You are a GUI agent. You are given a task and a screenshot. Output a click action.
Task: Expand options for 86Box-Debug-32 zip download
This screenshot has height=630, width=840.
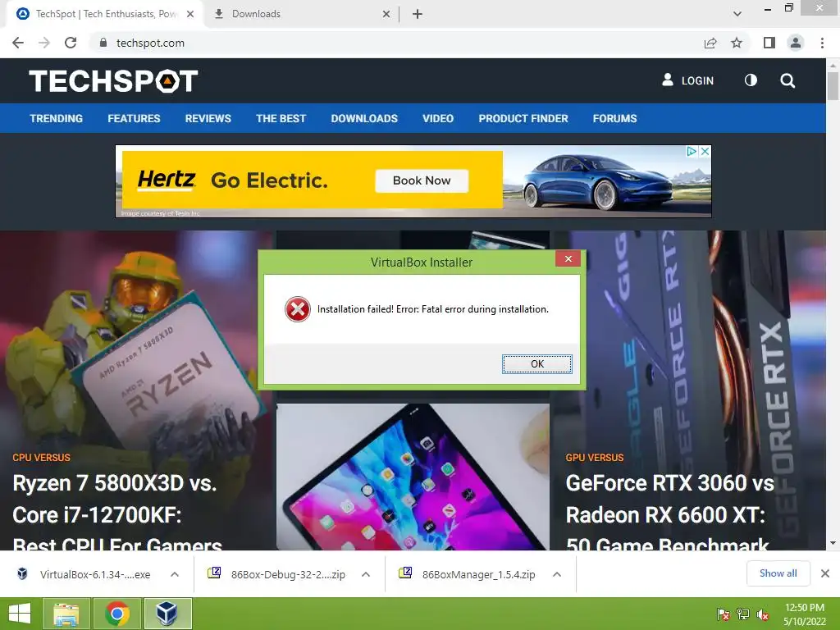point(366,574)
